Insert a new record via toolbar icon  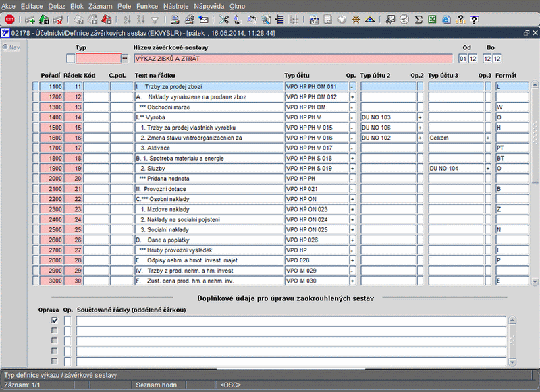tap(30, 20)
